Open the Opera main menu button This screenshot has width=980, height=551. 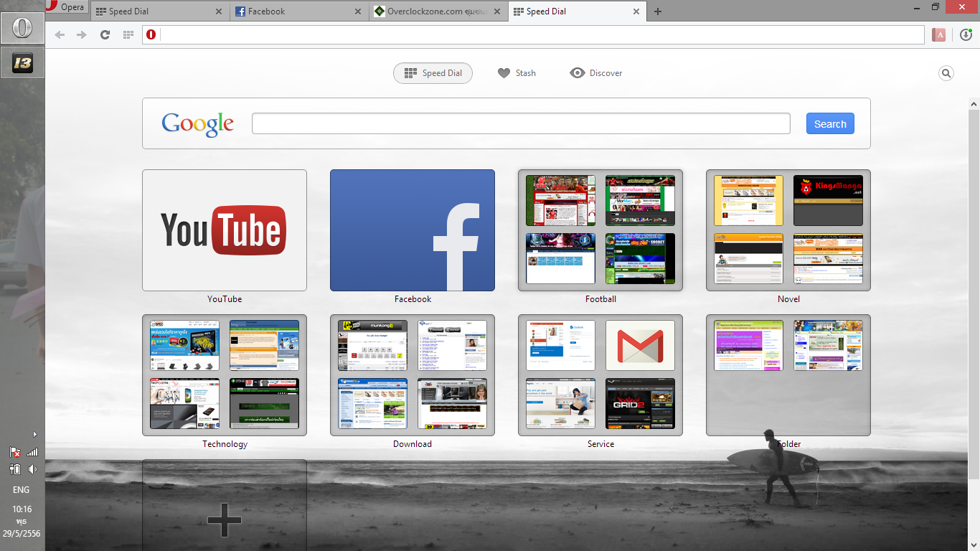[67, 7]
